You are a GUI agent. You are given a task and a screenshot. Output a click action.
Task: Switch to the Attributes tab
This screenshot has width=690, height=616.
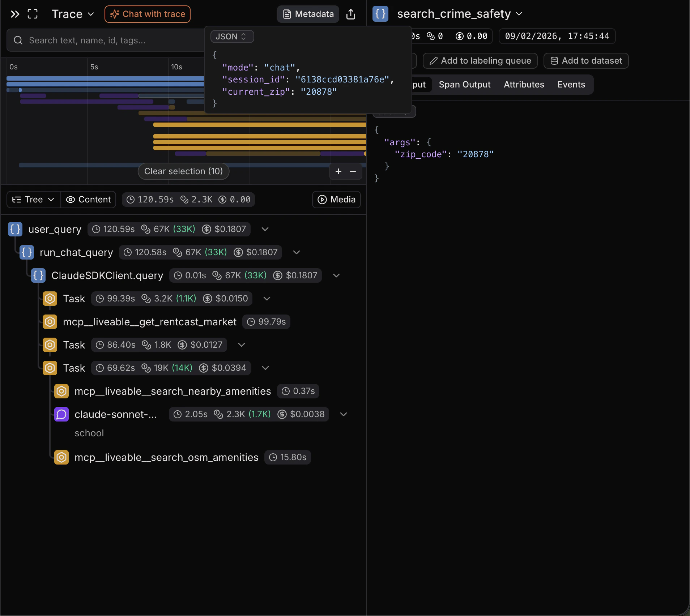523,84
